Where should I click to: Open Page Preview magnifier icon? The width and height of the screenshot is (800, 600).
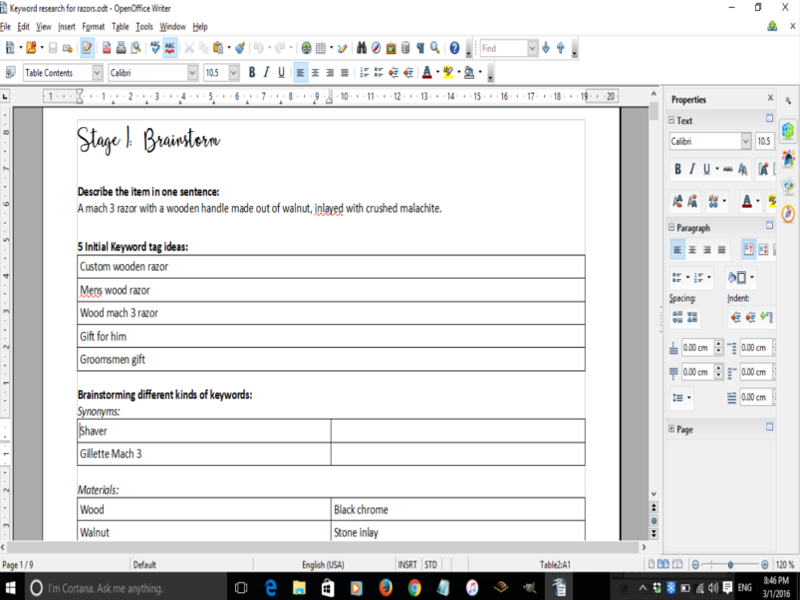[x=136, y=48]
